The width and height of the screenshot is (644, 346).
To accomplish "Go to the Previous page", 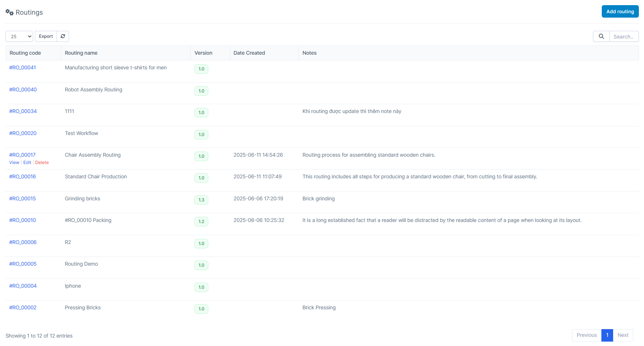I will pyautogui.click(x=586, y=335).
